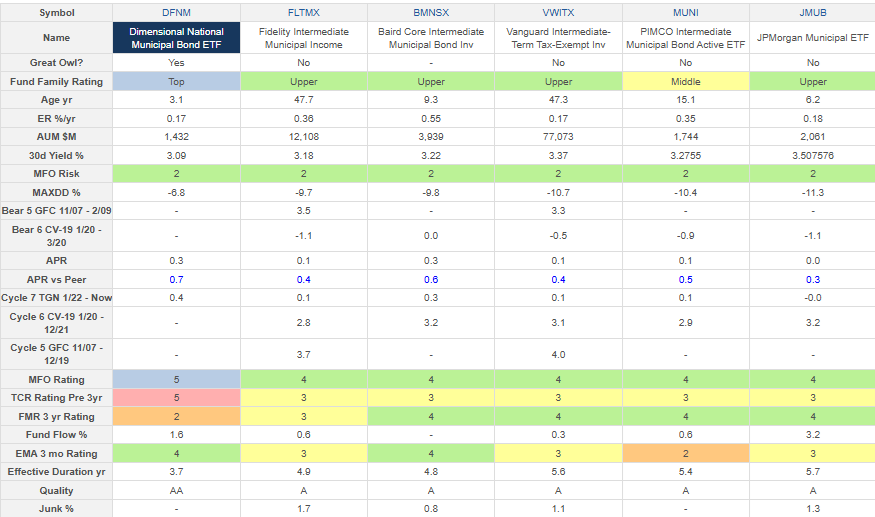Click the pink TCR Rating cell for DFNM

[x=176, y=397]
